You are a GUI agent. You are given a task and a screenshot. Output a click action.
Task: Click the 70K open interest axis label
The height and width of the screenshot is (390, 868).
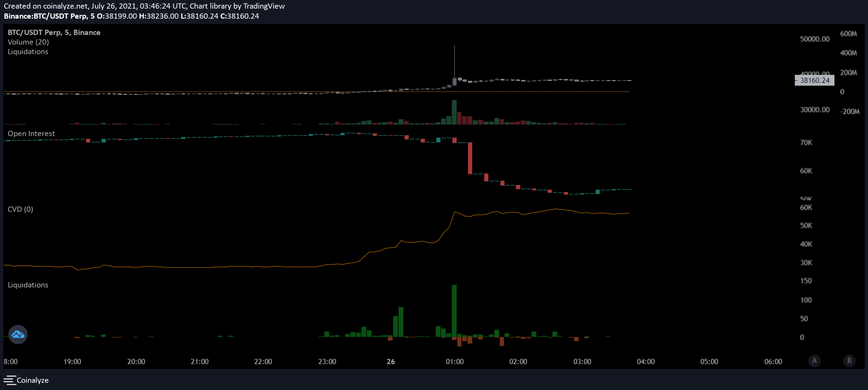pyautogui.click(x=806, y=143)
